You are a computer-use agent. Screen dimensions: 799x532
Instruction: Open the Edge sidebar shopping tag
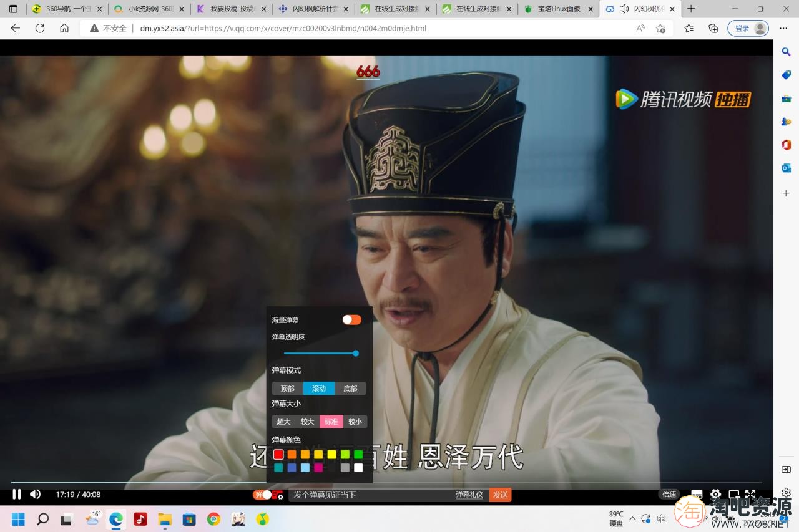pos(787,75)
